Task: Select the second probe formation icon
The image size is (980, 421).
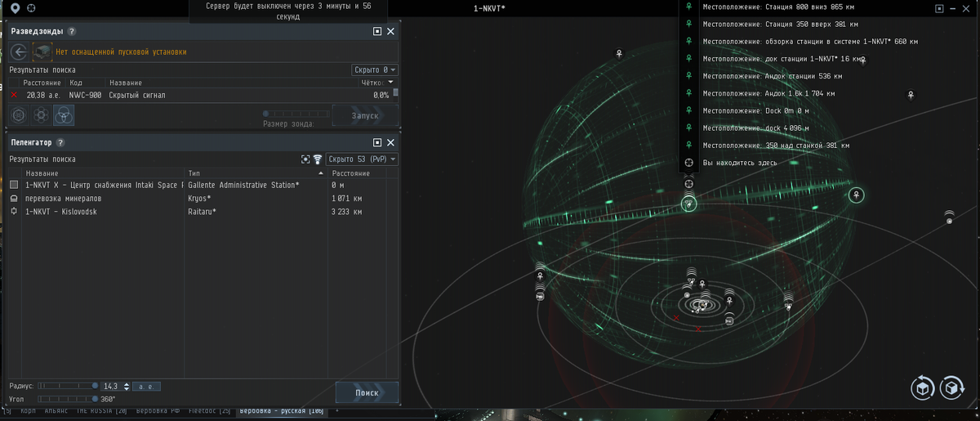Action: tap(42, 115)
